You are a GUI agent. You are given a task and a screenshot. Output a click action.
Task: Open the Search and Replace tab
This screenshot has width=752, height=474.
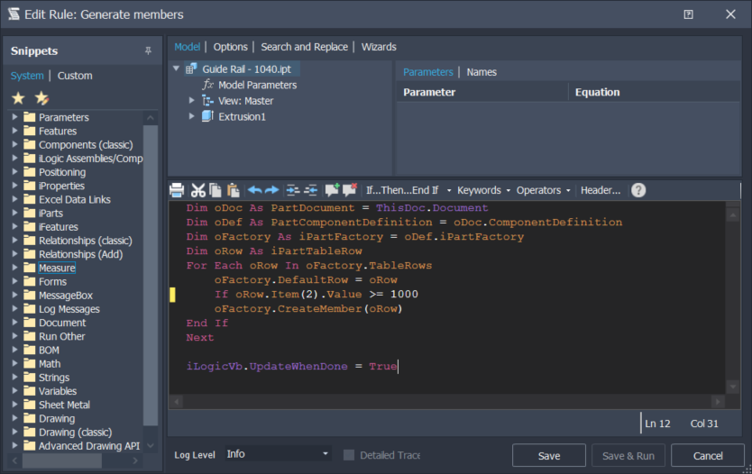pos(304,47)
